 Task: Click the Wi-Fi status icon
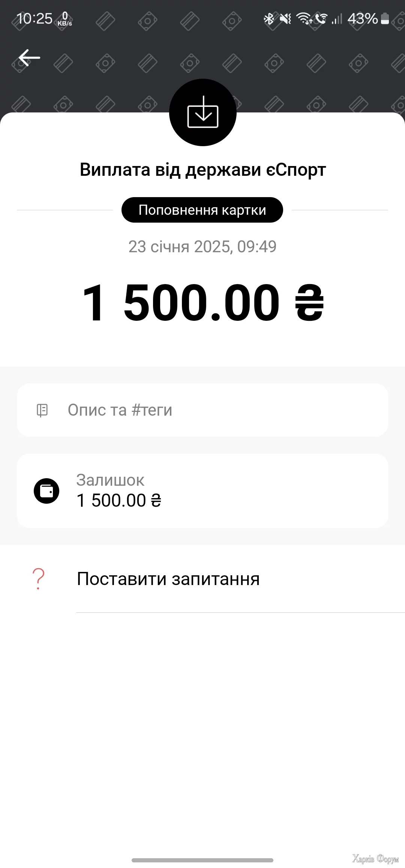[304, 18]
